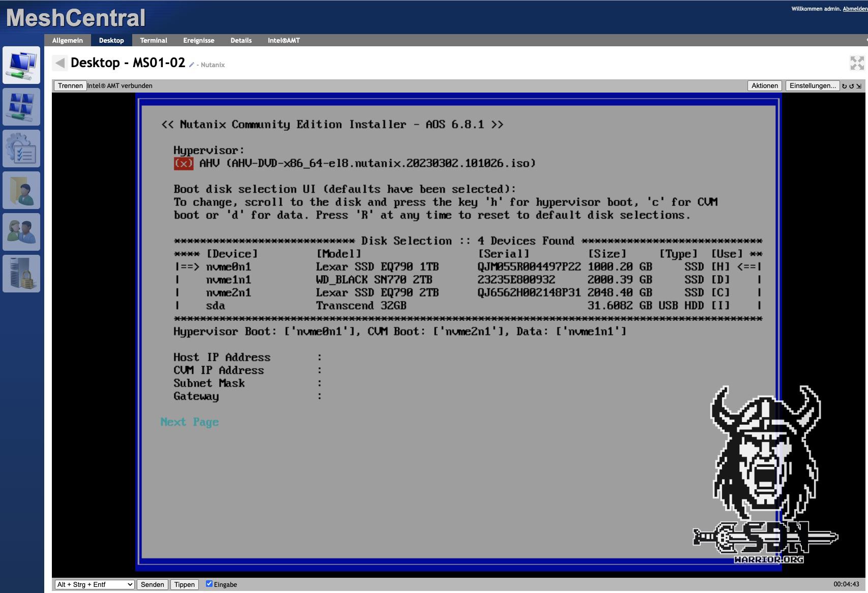Click the scale-to-fit arrow icon
868x593 pixels.
(859, 86)
